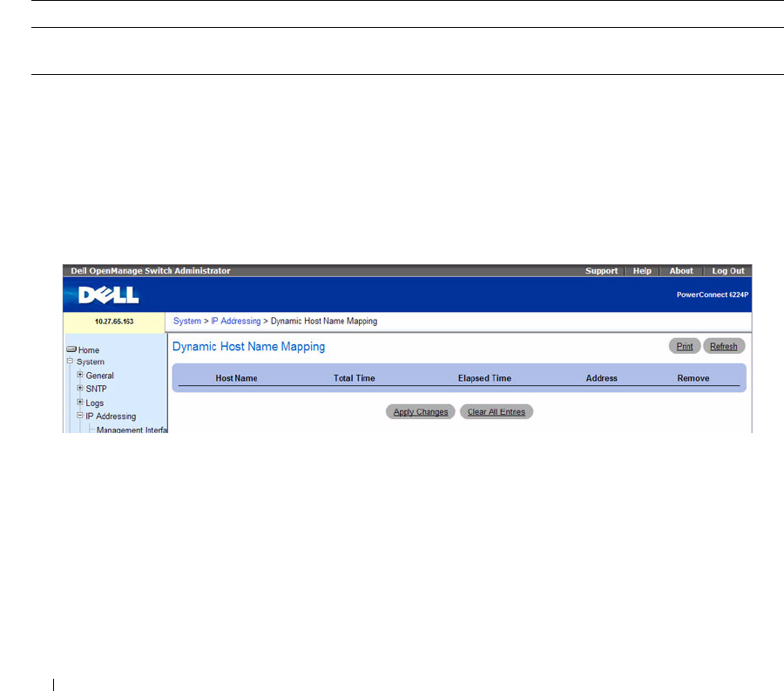Click the Remove column header
This screenshot has height=691, width=784.
(x=693, y=378)
